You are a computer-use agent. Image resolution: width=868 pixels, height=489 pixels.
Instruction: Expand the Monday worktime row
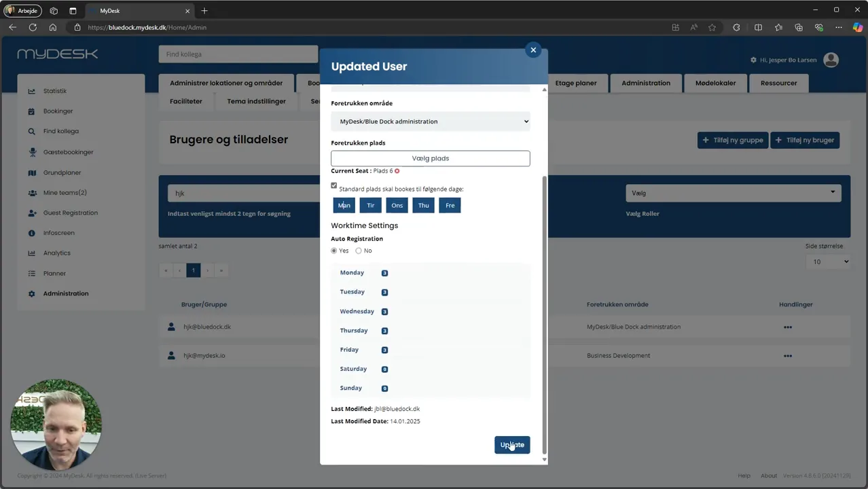(431, 273)
